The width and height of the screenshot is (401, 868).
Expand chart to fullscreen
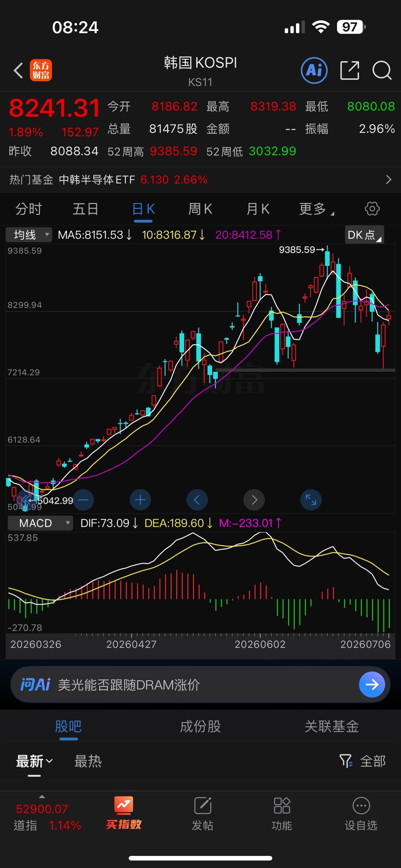pos(310,500)
